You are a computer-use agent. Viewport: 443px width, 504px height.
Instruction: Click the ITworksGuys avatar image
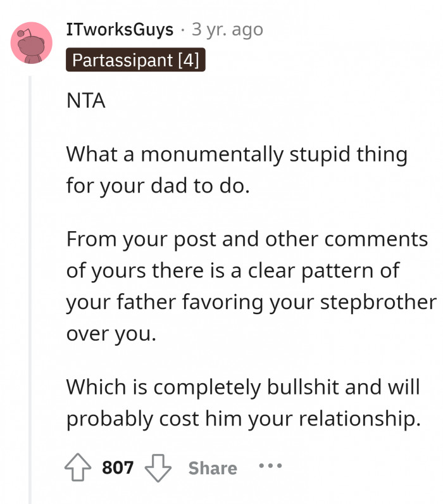[32, 42]
